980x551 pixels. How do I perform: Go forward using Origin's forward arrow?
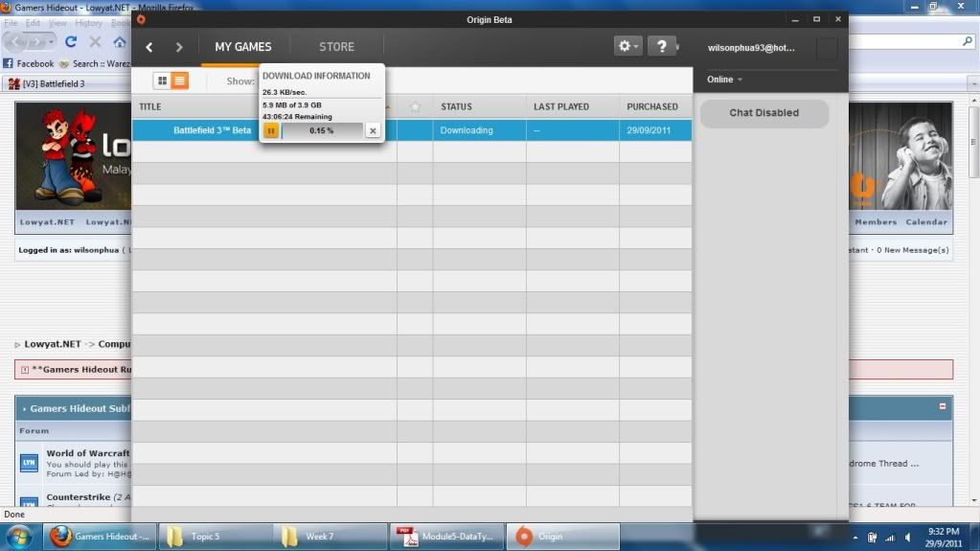tap(179, 47)
